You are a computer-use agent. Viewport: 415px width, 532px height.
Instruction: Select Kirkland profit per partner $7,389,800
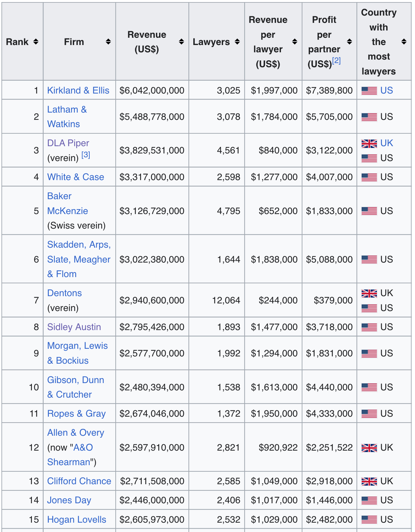[329, 90]
